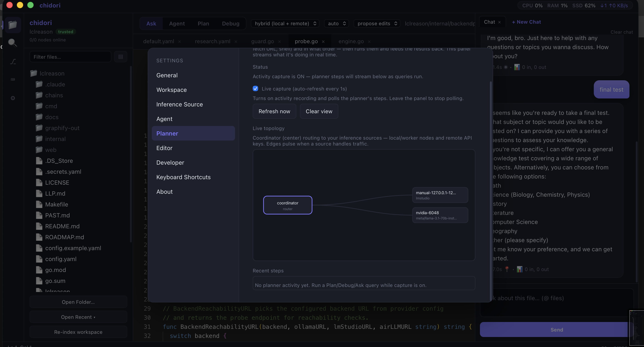Click the list view icon beside Filter files
644x347 pixels.
pyautogui.click(x=120, y=57)
